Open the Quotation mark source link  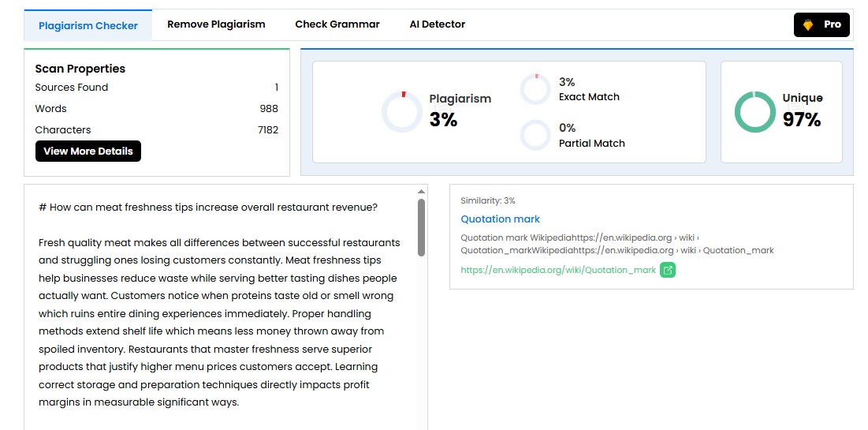coord(501,219)
